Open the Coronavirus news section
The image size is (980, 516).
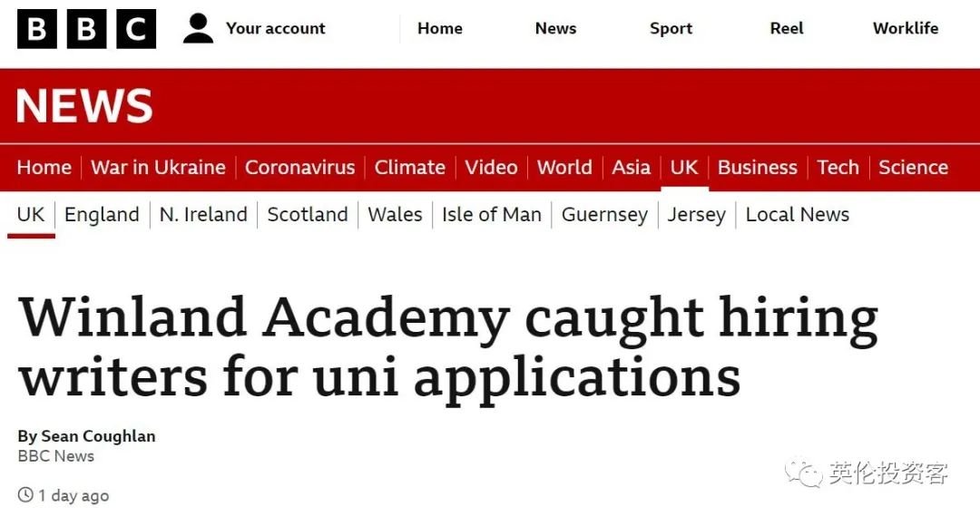point(300,168)
